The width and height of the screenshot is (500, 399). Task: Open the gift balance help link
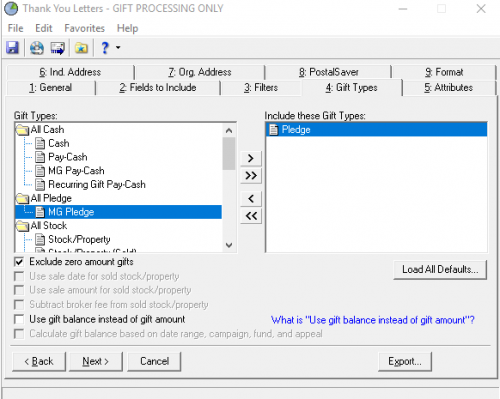(x=373, y=320)
